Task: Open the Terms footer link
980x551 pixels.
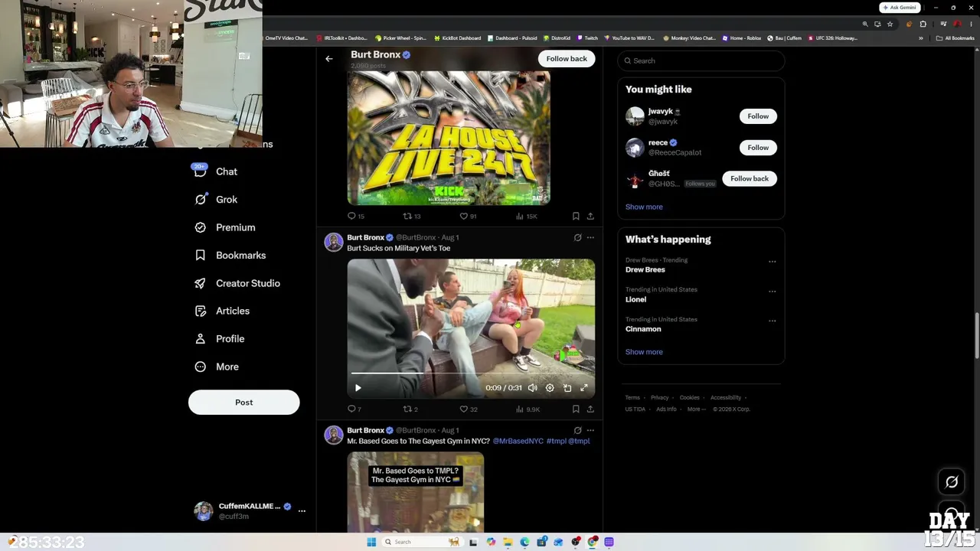Action: coord(632,398)
